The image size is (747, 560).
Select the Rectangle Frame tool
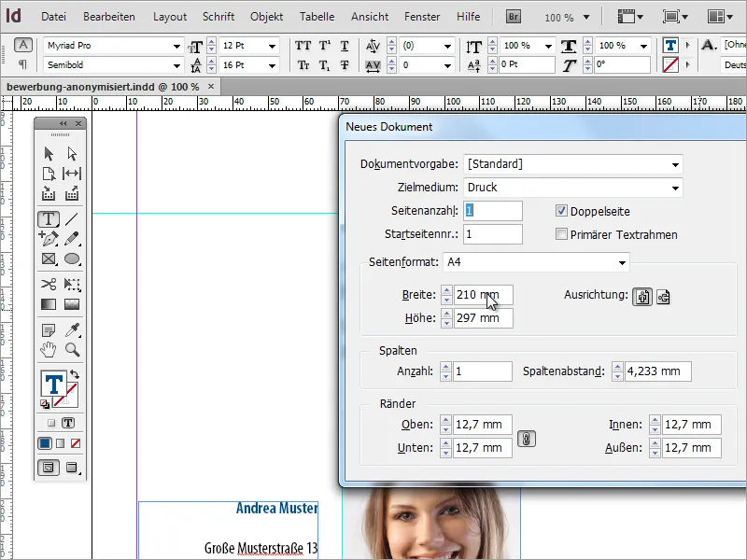point(49,259)
